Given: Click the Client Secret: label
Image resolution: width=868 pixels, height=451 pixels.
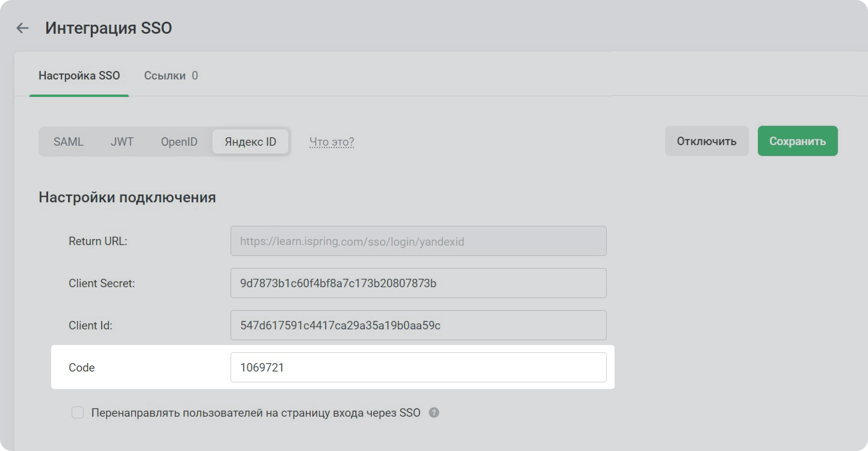Looking at the screenshot, I should coord(101,283).
